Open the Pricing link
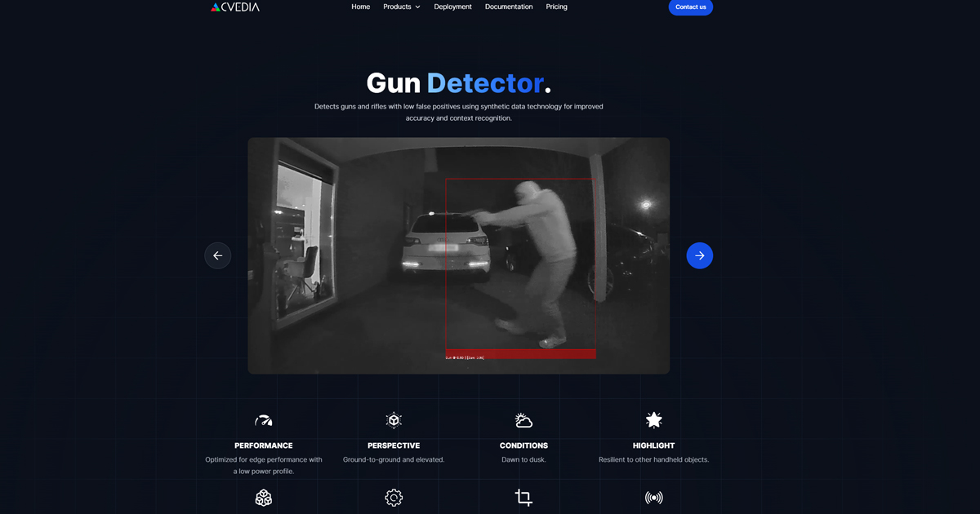Image resolution: width=980 pixels, height=514 pixels. point(556,7)
